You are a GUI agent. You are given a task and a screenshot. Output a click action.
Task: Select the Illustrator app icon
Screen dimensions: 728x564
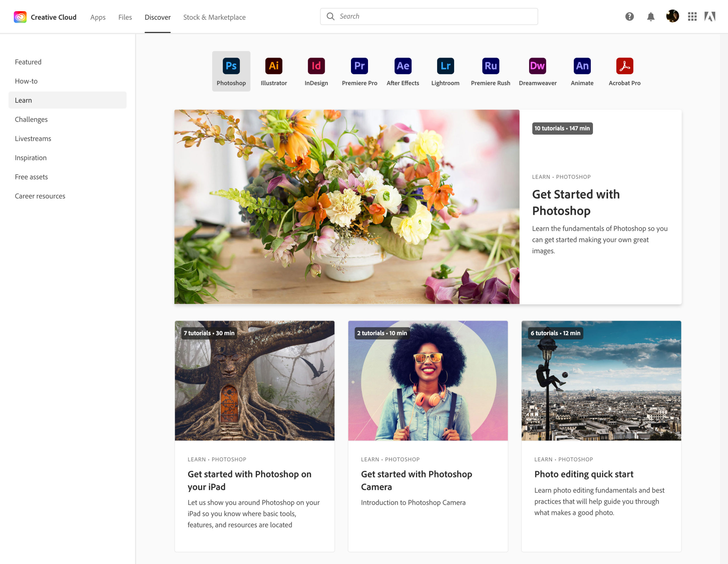274,66
